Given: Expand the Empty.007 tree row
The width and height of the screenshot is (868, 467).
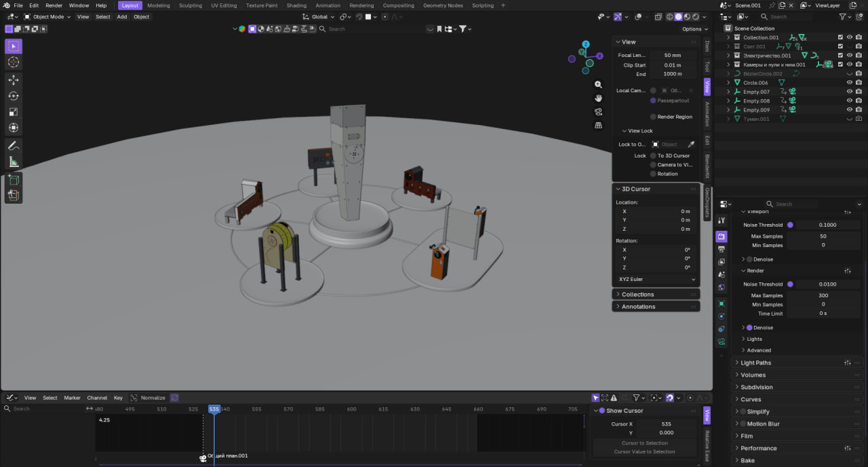Looking at the screenshot, I should click(728, 92).
